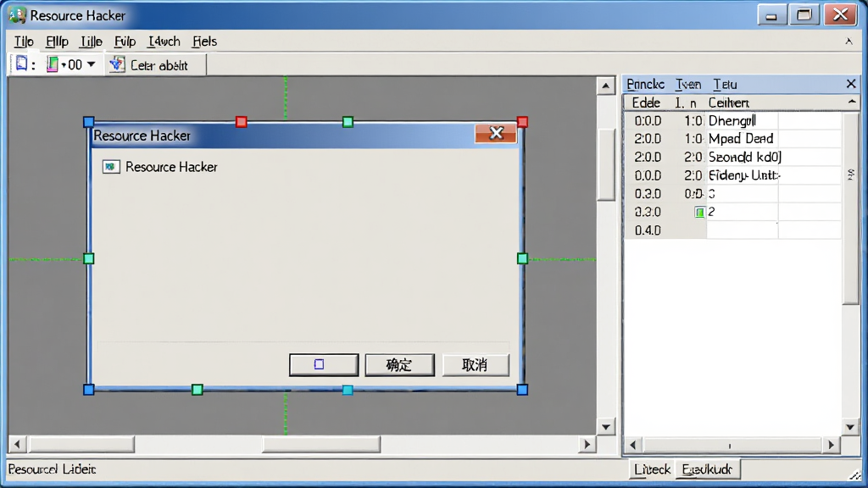Screen dimensions: 868x488
Task: Open the Tilo menu
Action: pos(24,42)
